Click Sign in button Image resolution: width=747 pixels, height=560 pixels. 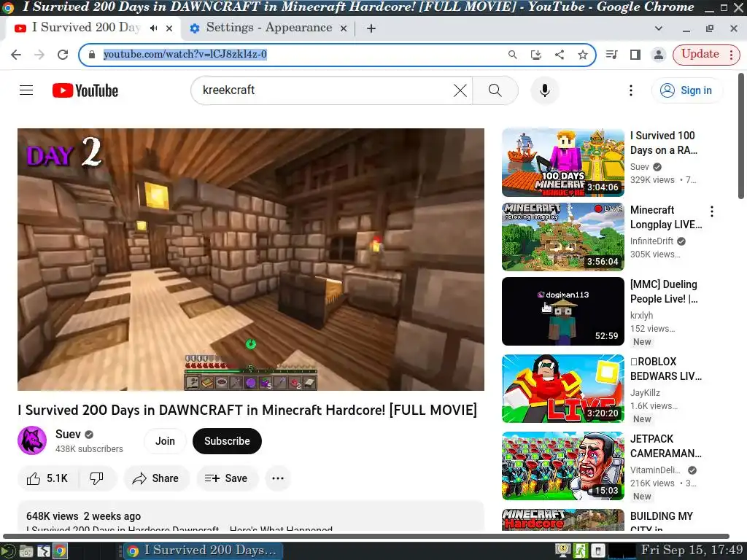686,90
